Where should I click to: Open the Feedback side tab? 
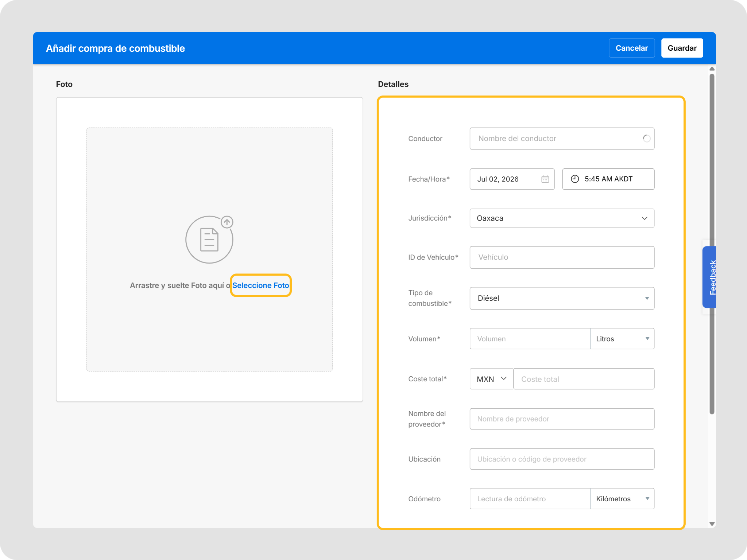(709, 277)
